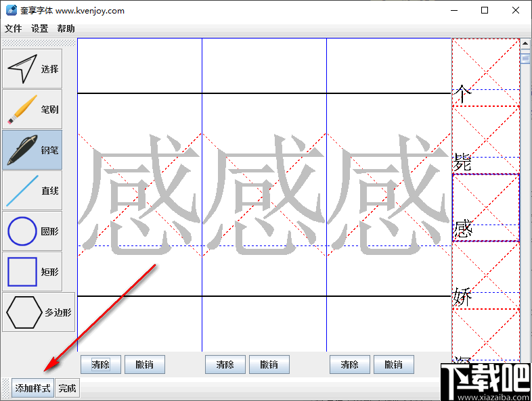Click the dotted toolbar drag handle above 选择

(x=39, y=43)
